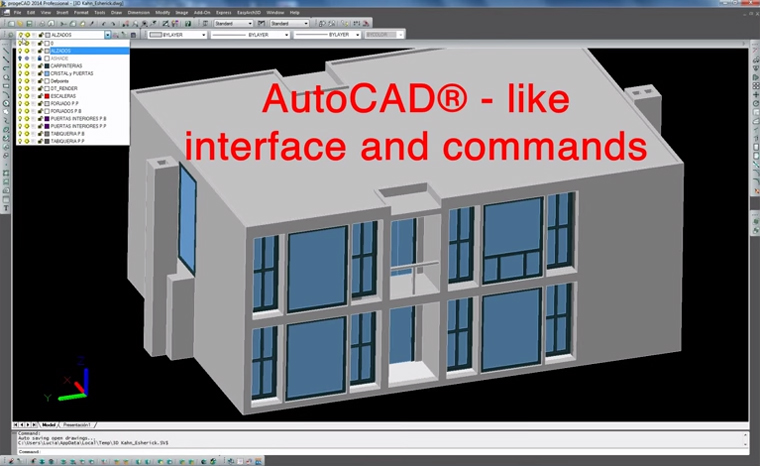Click the Save icon in the toolbar
This screenshot has width=760, height=466.
tap(29, 23)
